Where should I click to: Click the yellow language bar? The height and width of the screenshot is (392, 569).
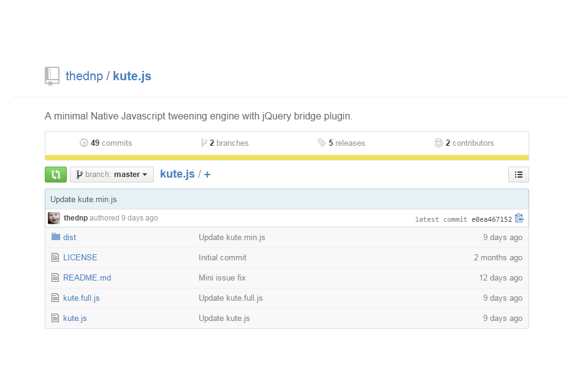coord(286,157)
